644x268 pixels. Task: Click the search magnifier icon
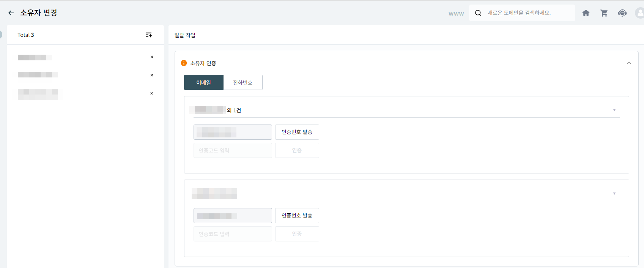click(478, 13)
